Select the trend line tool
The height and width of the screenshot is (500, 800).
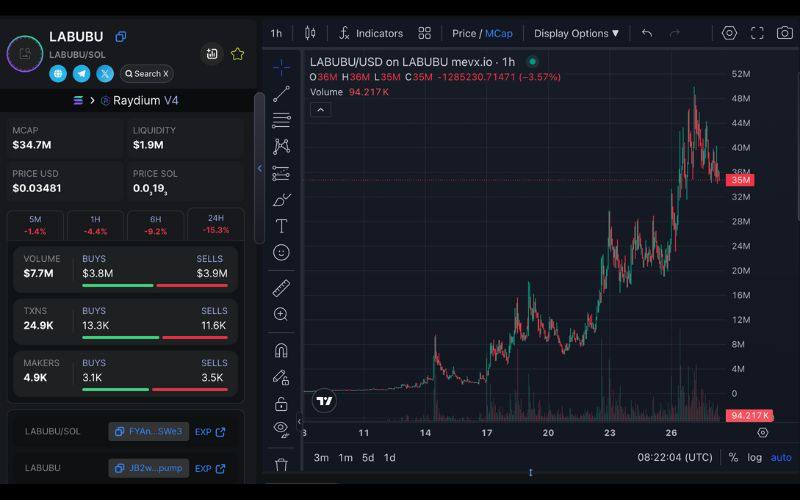[281, 94]
